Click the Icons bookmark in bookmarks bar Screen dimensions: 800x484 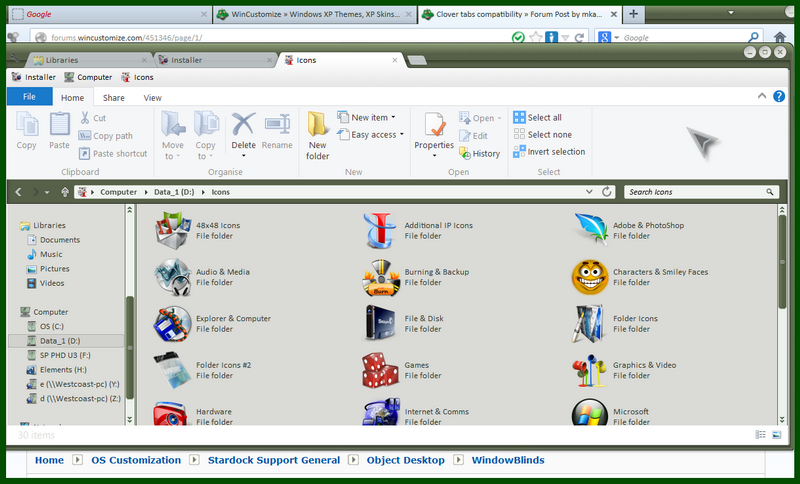point(137,77)
